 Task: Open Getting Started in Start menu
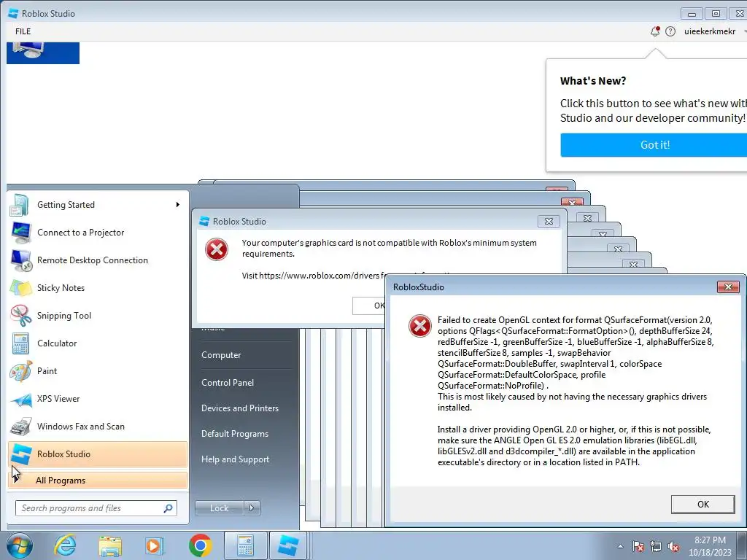click(x=98, y=205)
